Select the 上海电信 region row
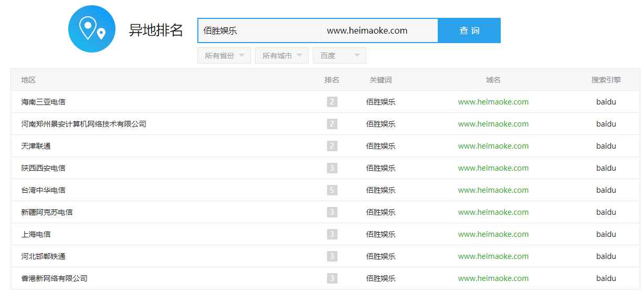 click(x=325, y=234)
